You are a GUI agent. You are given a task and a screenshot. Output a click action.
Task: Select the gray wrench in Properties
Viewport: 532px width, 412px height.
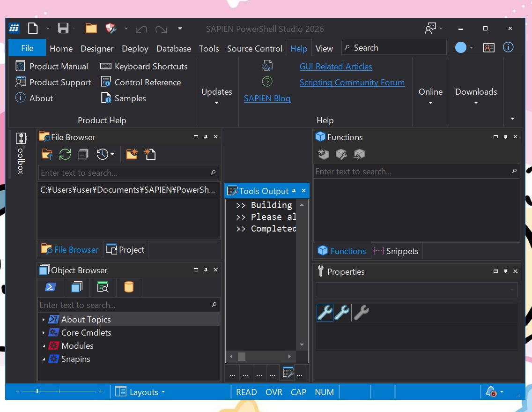362,313
